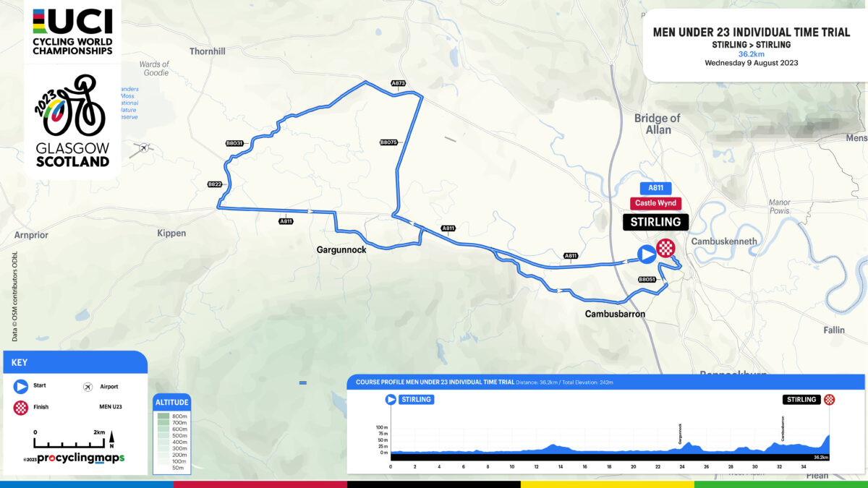Click the Course Profile header bar
868x488 pixels.
click(x=606, y=382)
